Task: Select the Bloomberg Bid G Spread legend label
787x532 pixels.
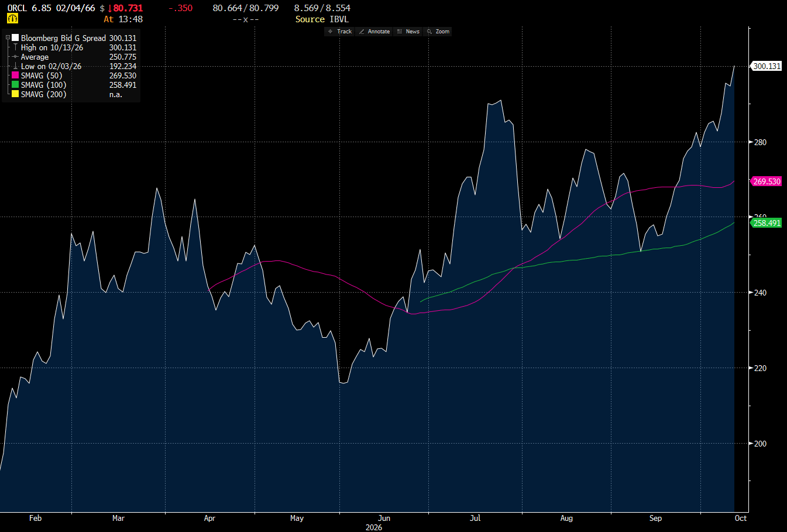Action: click(63, 38)
